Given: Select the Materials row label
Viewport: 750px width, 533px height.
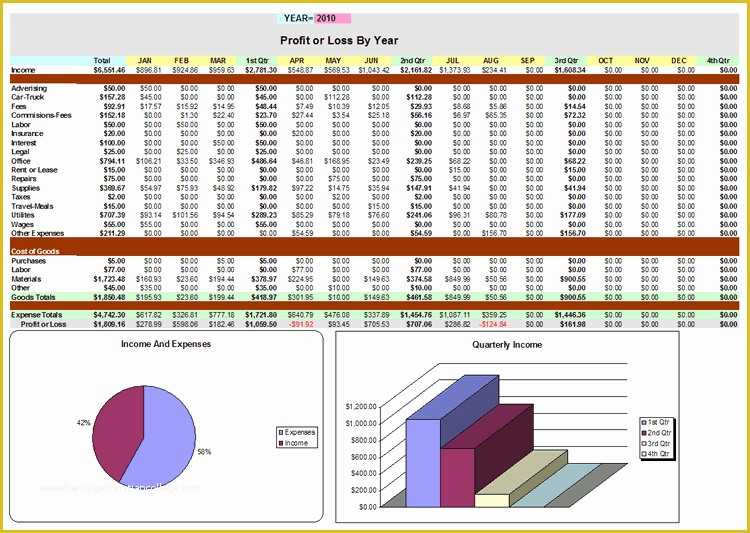Looking at the screenshot, I should click(26, 279).
